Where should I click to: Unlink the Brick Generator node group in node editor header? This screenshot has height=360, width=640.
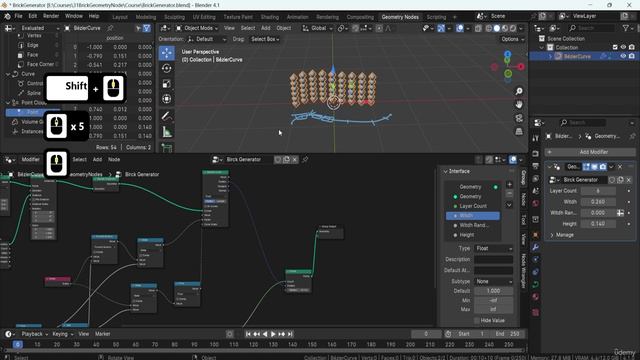click(295, 160)
